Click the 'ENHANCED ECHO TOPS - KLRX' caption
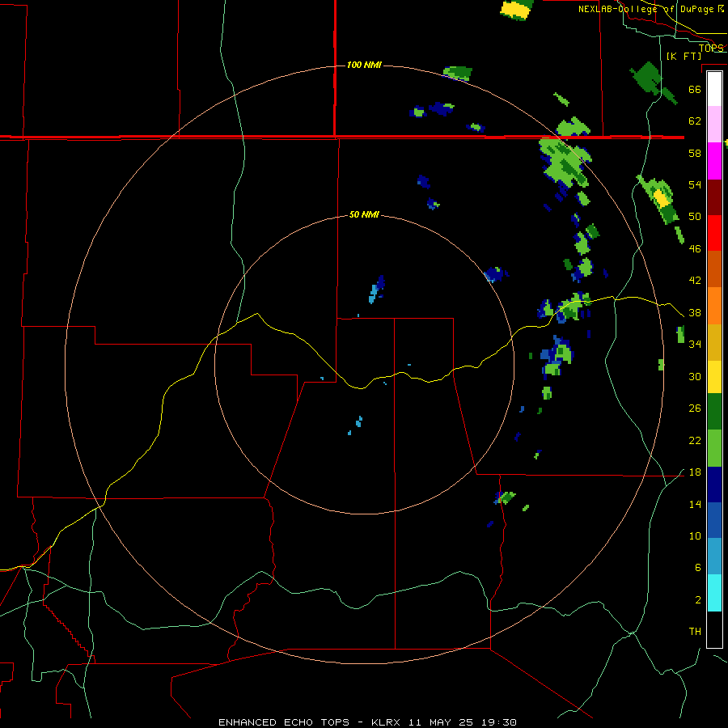 coord(308,722)
